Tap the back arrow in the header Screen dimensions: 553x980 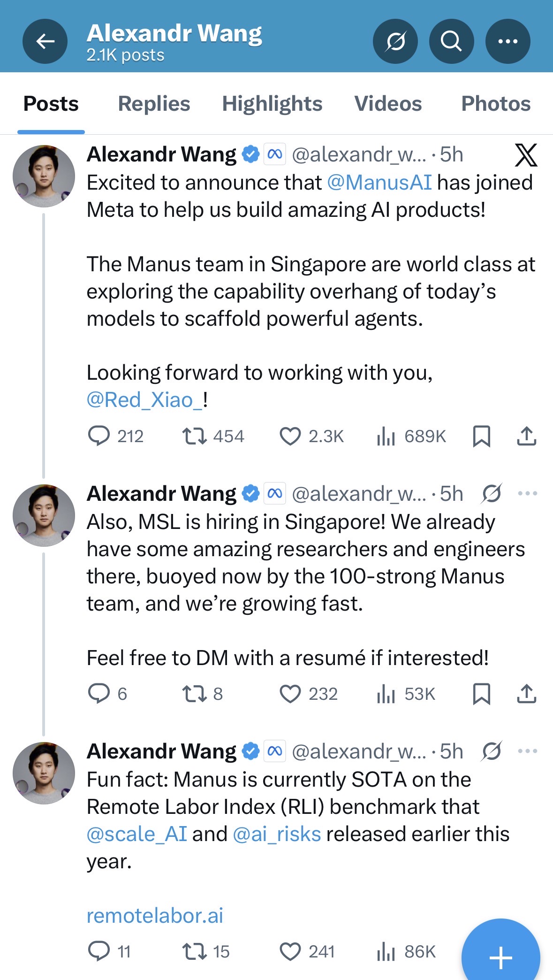(x=45, y=41)
